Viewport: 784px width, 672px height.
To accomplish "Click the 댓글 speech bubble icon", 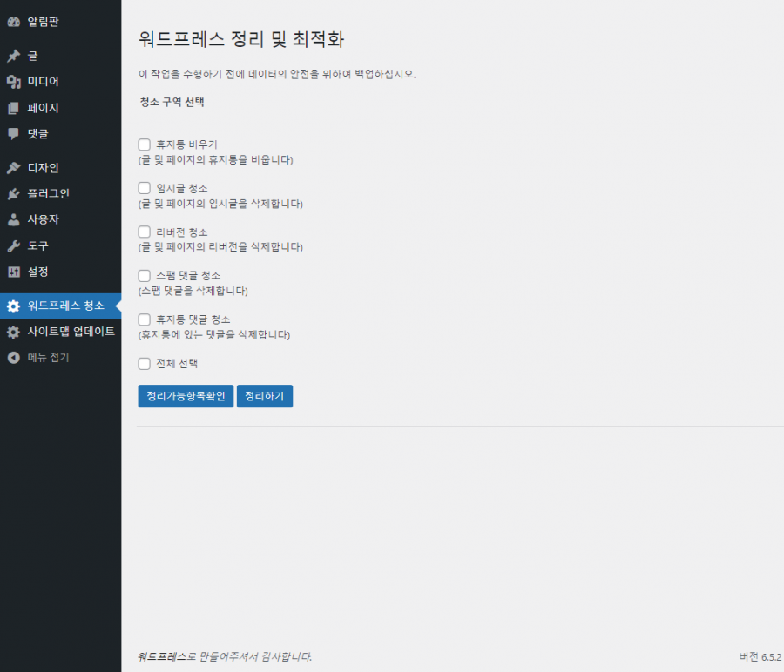I will pyautogui.click(x=13, y=134).
